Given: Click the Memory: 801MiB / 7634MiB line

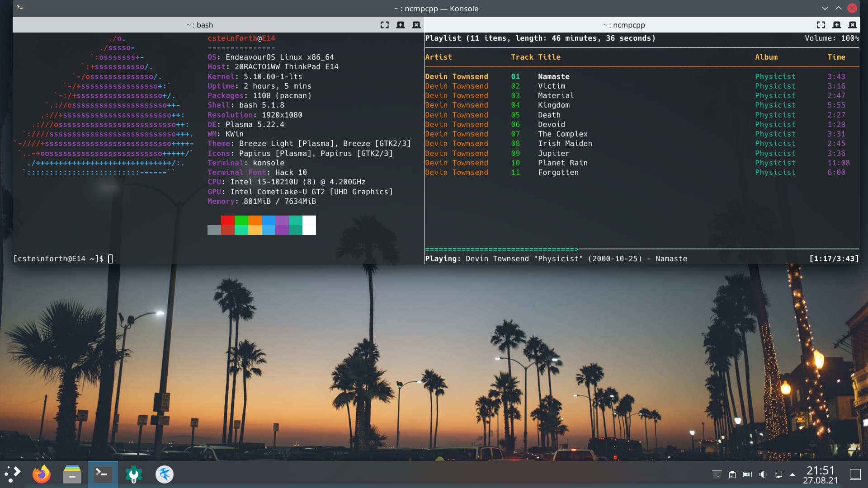Looking at the screenshot, I should (x=262, y=201).
